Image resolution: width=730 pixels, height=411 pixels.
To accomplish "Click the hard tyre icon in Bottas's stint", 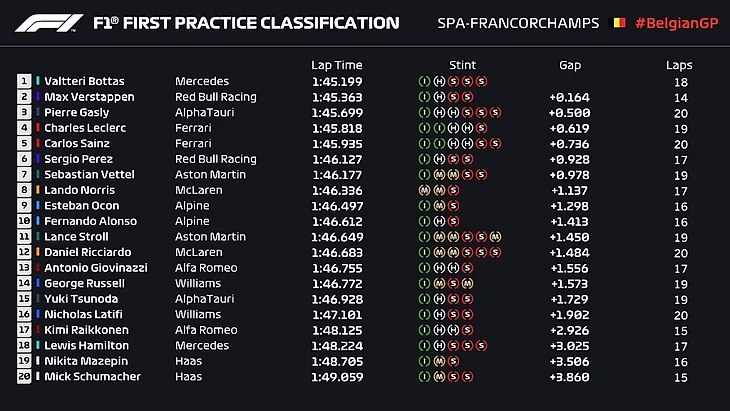I will click(x=438, y=81).
